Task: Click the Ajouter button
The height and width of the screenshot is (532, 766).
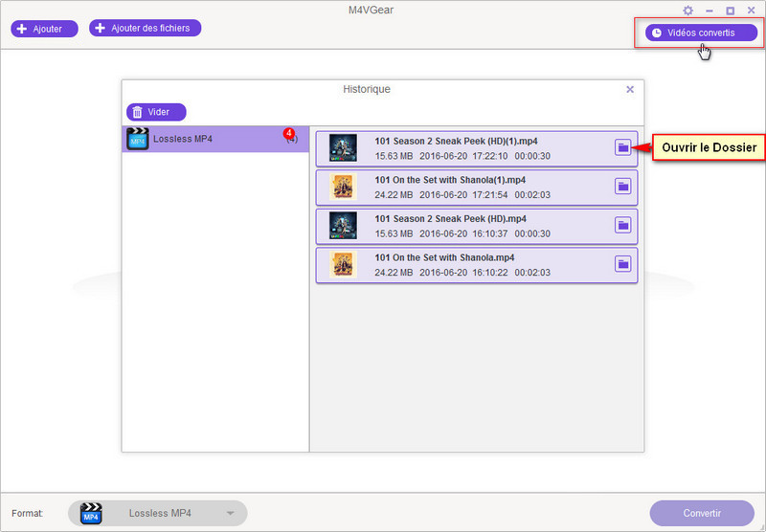Action: click(x=44, y=29)
